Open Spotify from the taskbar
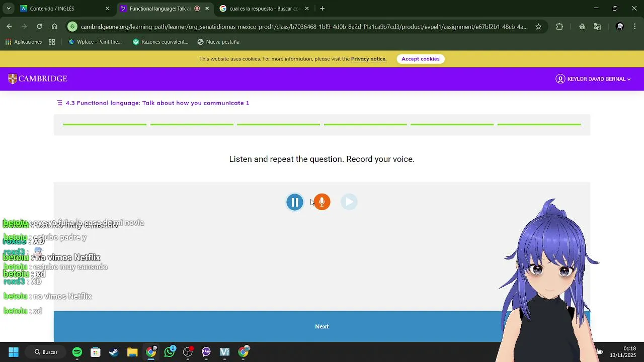Screen dimensions: 644x362 click(77, 352)
